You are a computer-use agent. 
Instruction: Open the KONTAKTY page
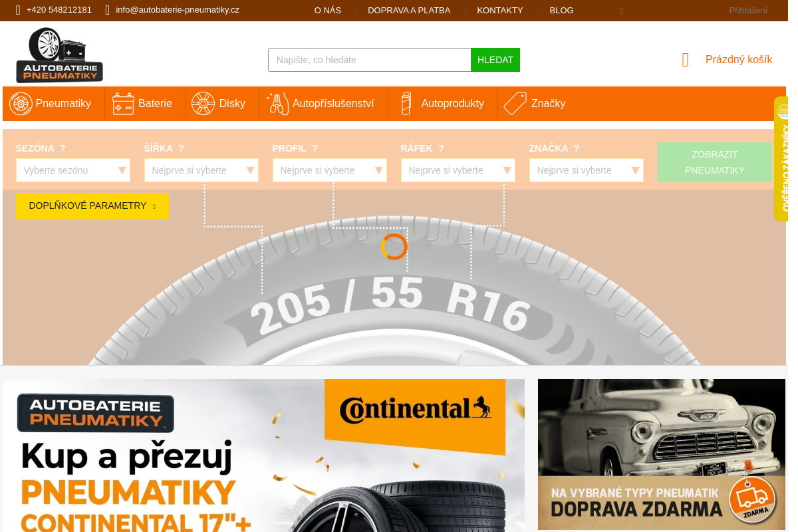(500, 11)
